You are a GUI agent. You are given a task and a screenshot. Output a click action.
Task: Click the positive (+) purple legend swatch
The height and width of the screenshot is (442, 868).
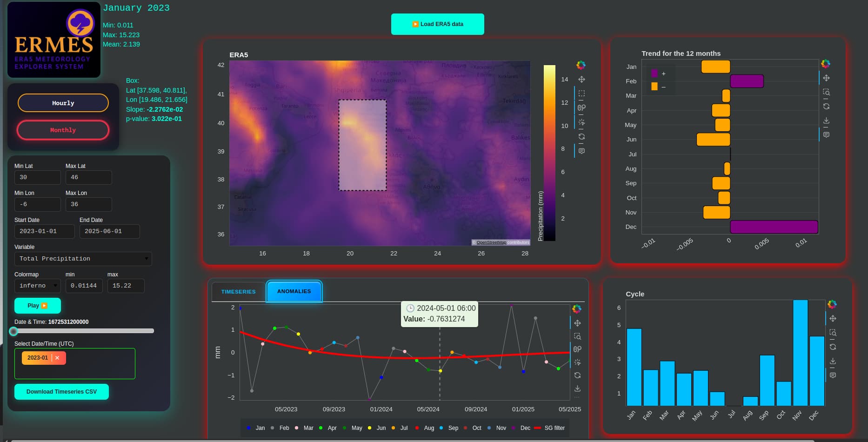[x=654, y=74]
